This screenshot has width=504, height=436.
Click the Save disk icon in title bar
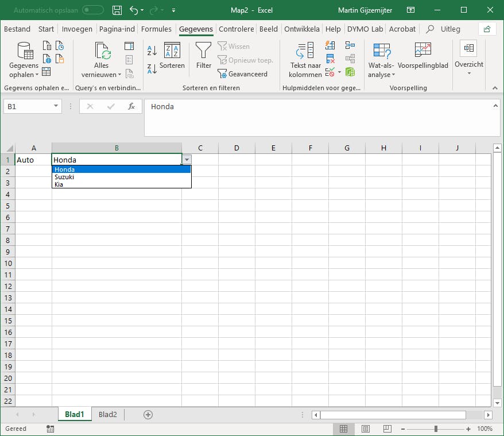117,10
